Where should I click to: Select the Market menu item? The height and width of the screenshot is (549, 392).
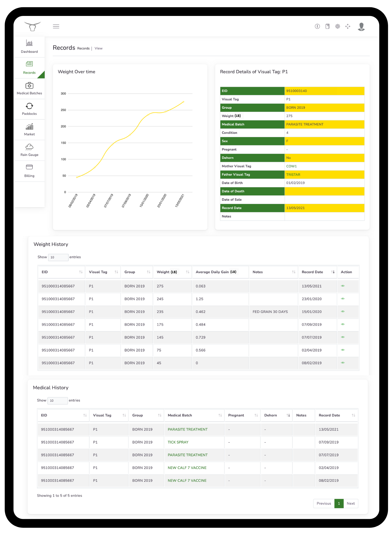coord(29,130)
